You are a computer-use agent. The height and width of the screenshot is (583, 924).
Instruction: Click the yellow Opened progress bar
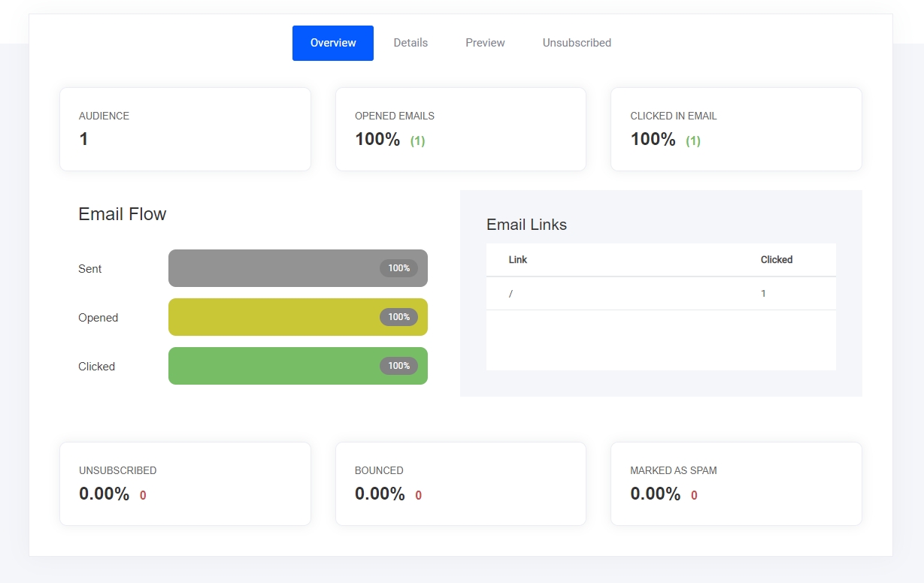click(x=271, y=317)
